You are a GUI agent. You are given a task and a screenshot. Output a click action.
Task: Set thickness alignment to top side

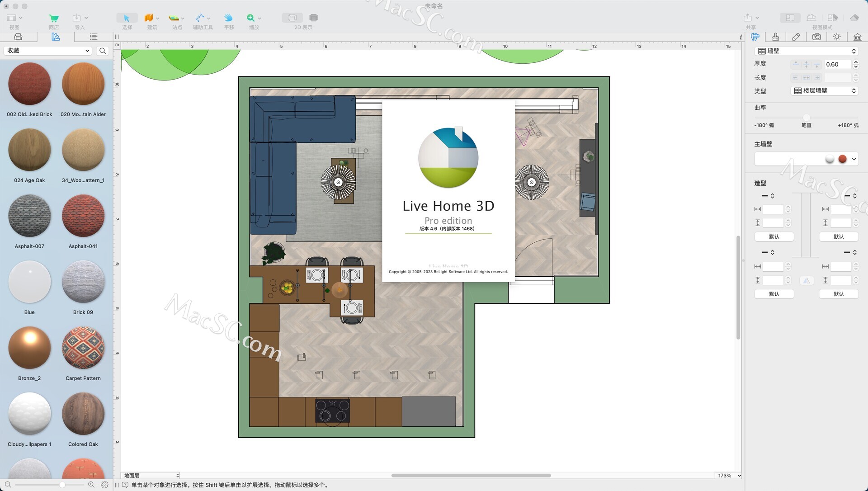point(796,64)
